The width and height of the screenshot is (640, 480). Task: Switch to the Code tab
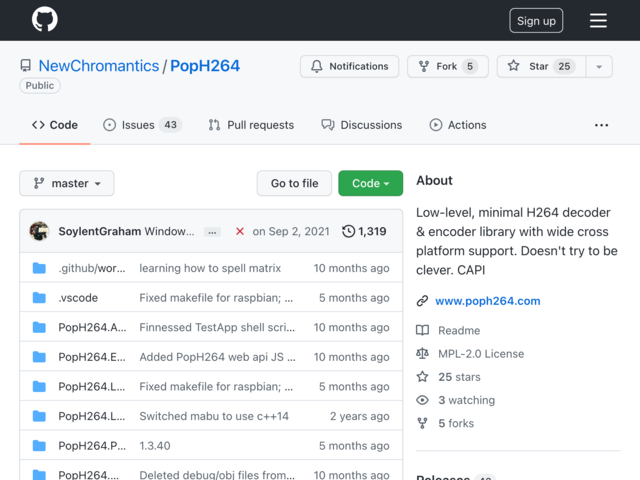pyautogui.click(x=55, y=125)
